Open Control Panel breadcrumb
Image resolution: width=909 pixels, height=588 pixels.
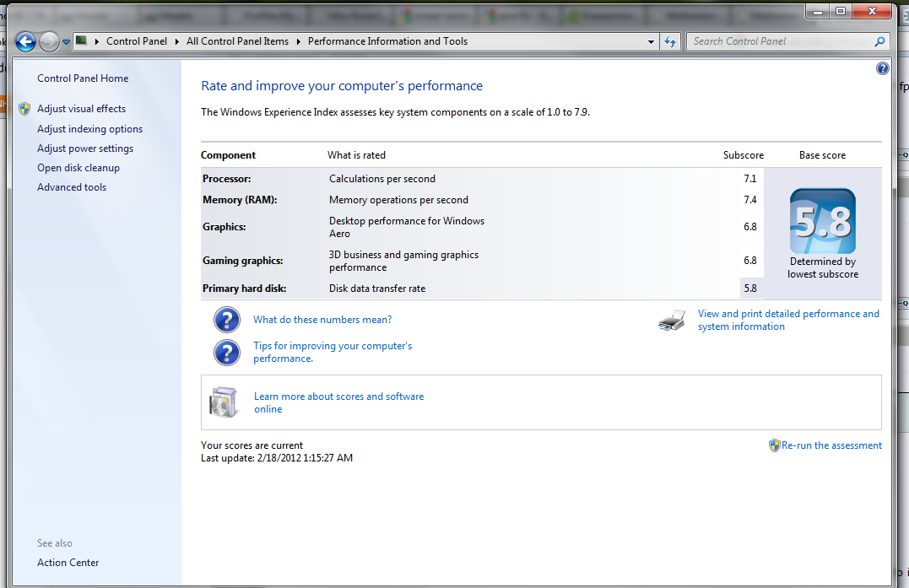[136, 41]
